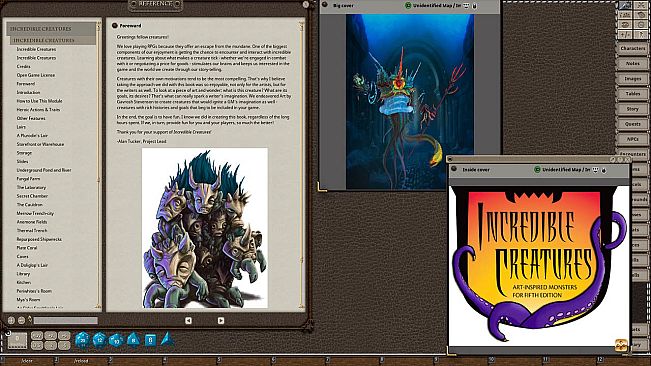
Task: Click the Reference search filter field
Action: (x=66, y=320)
